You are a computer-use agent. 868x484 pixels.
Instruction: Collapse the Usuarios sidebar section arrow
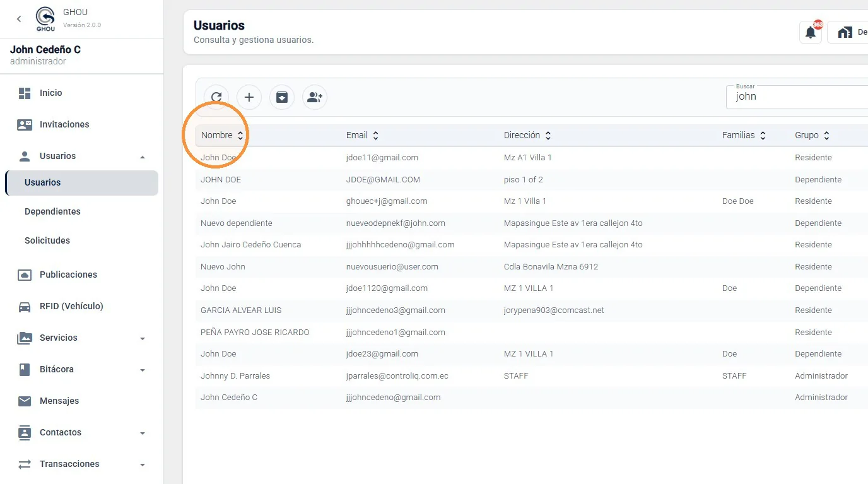pos(143,156)
